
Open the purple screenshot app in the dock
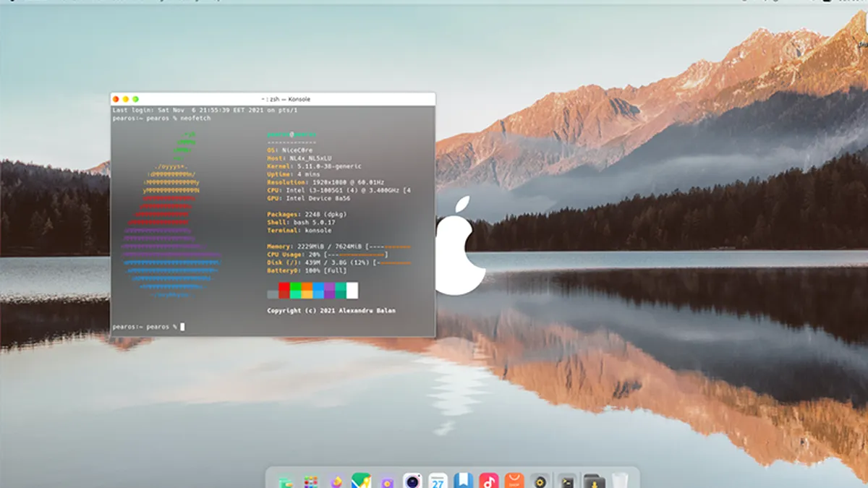[387, 481]
